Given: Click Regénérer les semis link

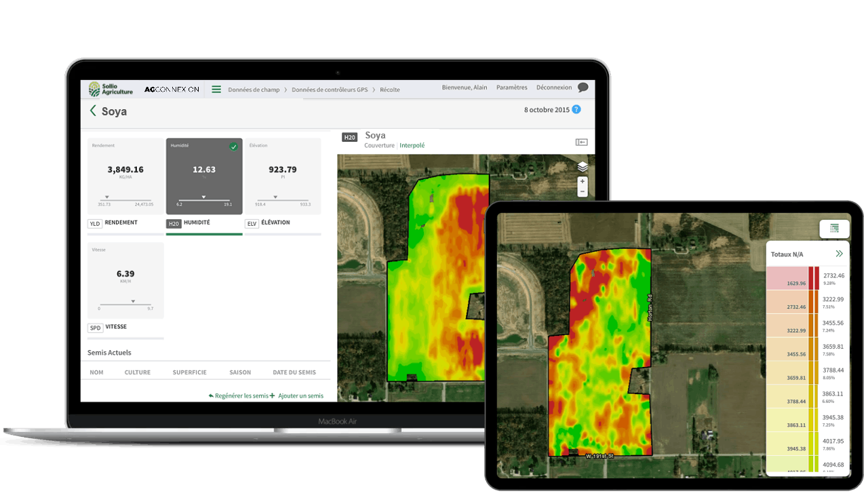Looking at the screenshot, I should click(x=239, y=395).
